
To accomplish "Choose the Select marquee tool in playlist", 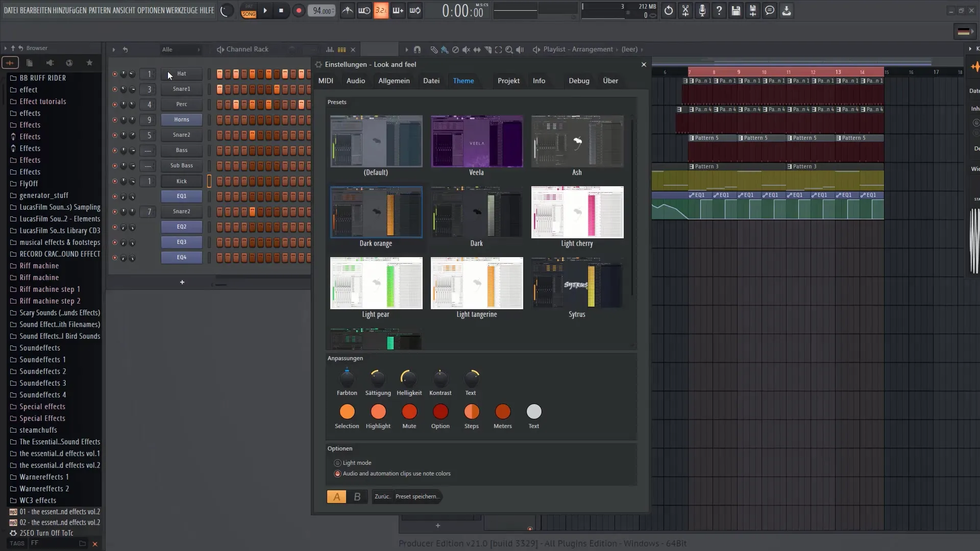I will pos(498,49).
